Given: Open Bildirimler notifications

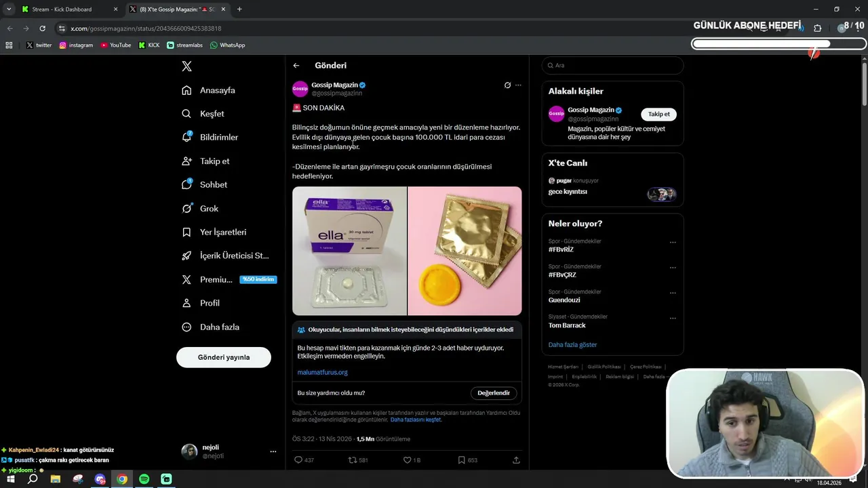Looking at the screenshot, I should (210, 137).
